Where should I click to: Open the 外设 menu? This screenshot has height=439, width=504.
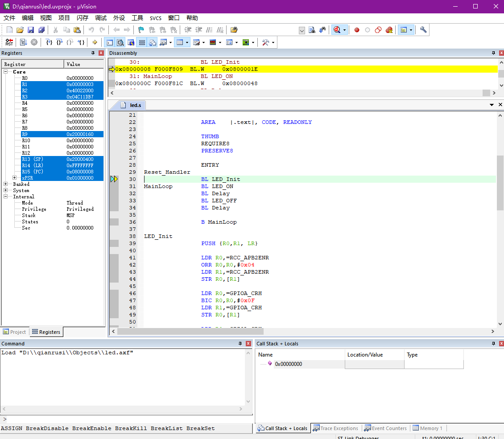click(119, 18)
